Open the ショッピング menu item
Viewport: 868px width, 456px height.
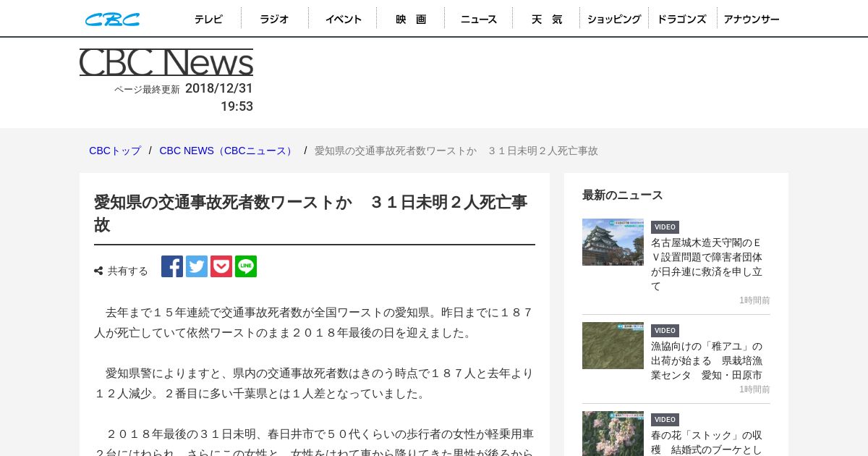(614, 19)
